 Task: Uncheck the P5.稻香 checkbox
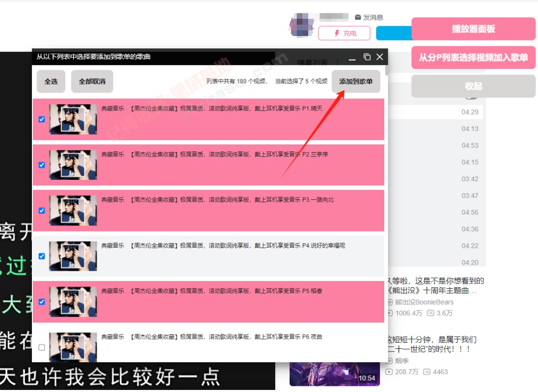(x=42, y=302)
